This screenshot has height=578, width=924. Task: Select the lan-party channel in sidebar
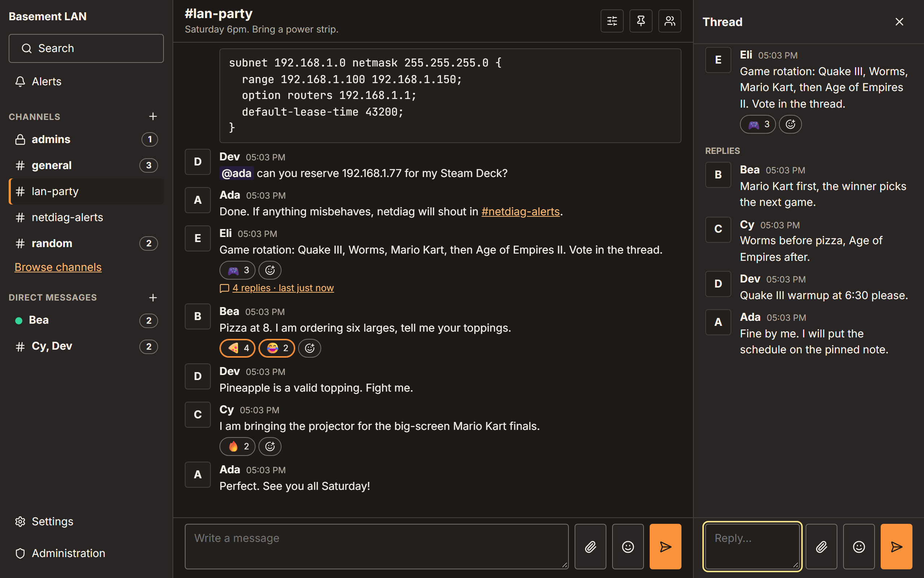(x=86, y=191)
